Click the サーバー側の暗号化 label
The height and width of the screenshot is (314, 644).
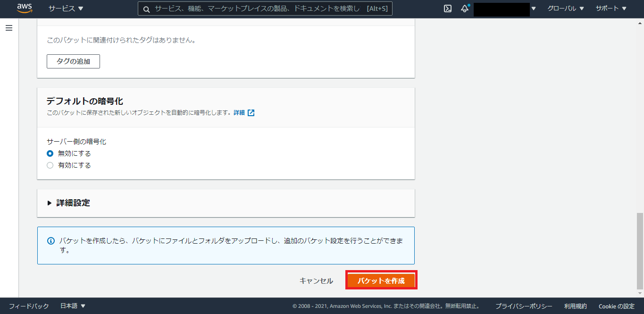(x=76, y=141)
